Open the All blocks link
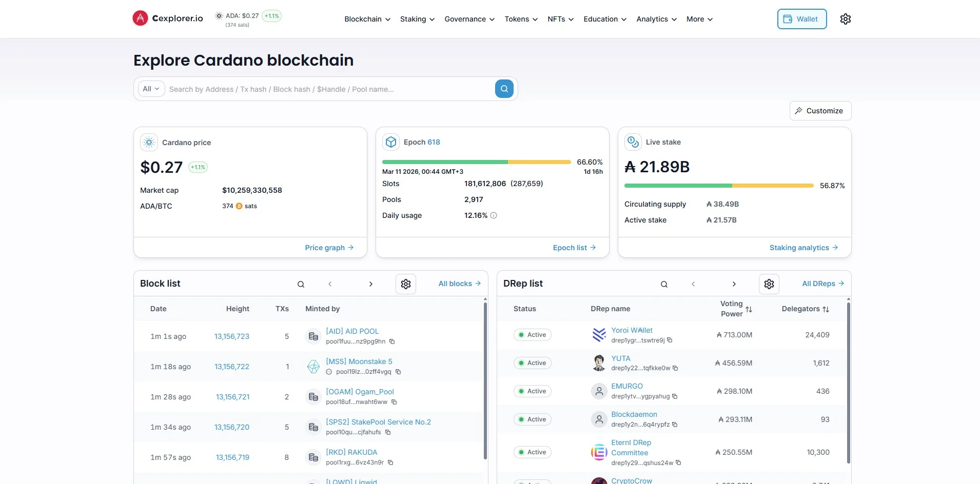The image size is (980, 484). click(x=460, y=284)
